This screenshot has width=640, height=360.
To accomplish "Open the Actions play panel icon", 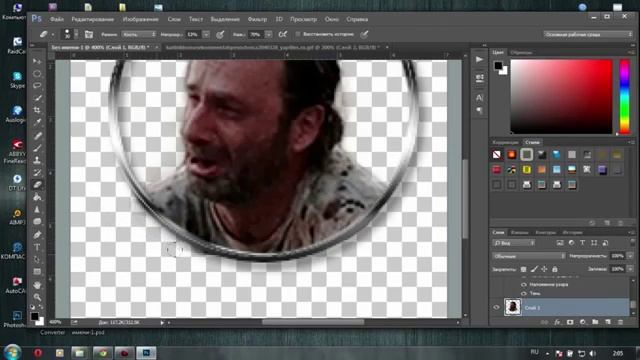I will tap(480, 60).
